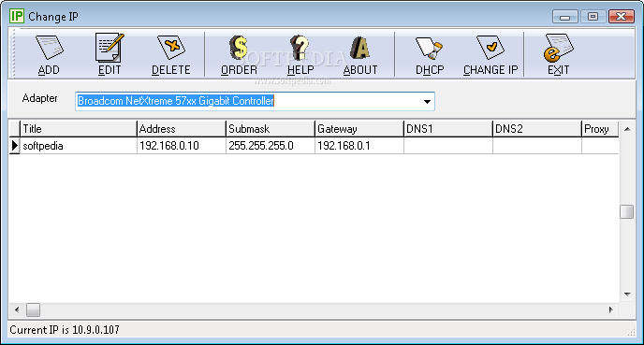Screen dimensions: 644x345
Task: Click the Address column header
Action: tap(182, 129)
